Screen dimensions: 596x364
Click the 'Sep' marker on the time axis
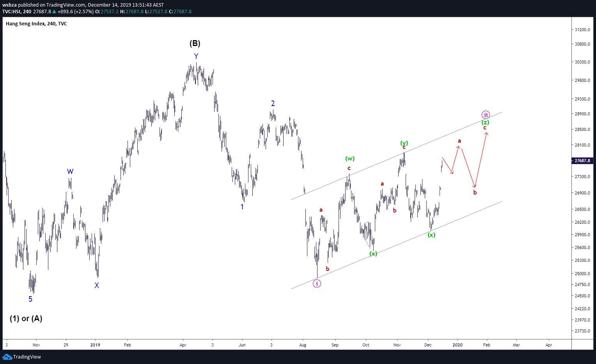point(335,345)
